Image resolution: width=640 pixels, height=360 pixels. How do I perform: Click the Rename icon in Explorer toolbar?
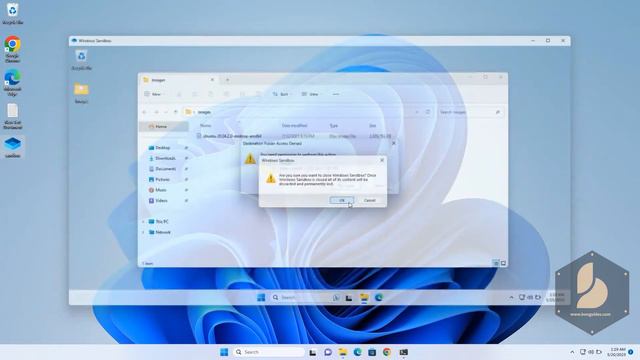(x=227, y=94)
